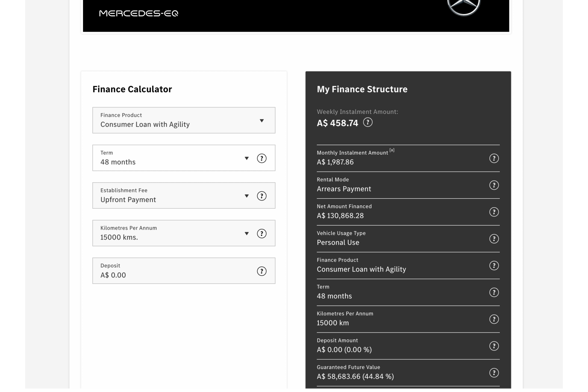Open help for Monthly Instalment Amount
The image size is (588, 392).
494,158
